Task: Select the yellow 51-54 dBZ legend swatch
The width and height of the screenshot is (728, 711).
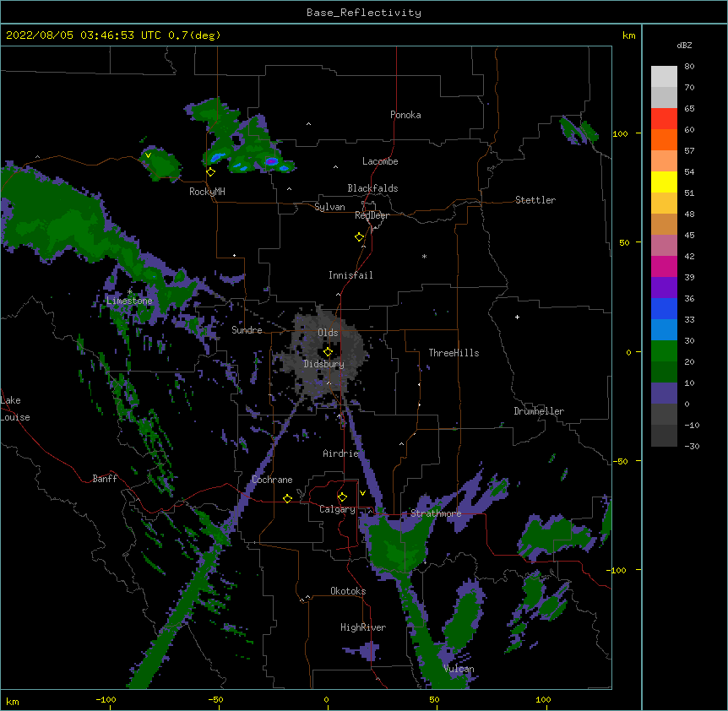Action: 664,182
